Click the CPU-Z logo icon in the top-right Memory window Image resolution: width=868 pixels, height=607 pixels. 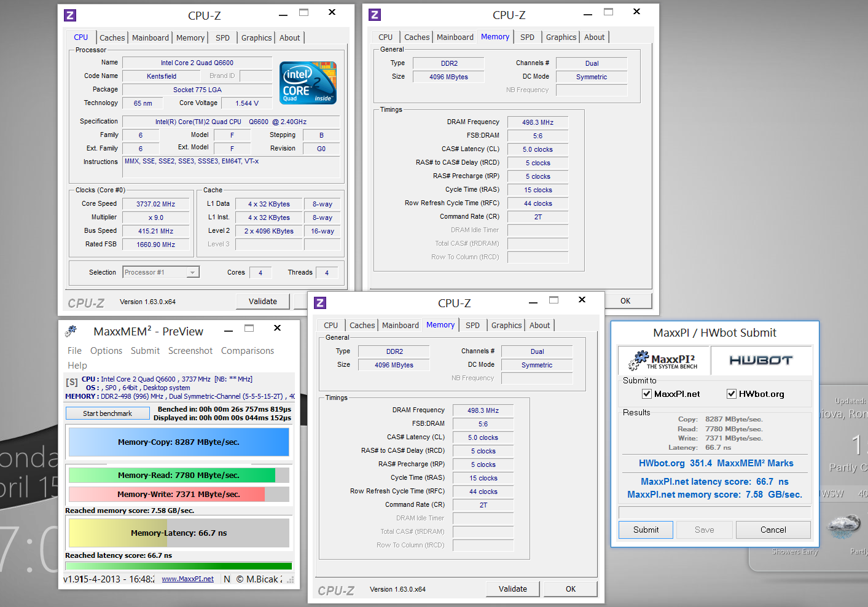[x=375, y=15]
